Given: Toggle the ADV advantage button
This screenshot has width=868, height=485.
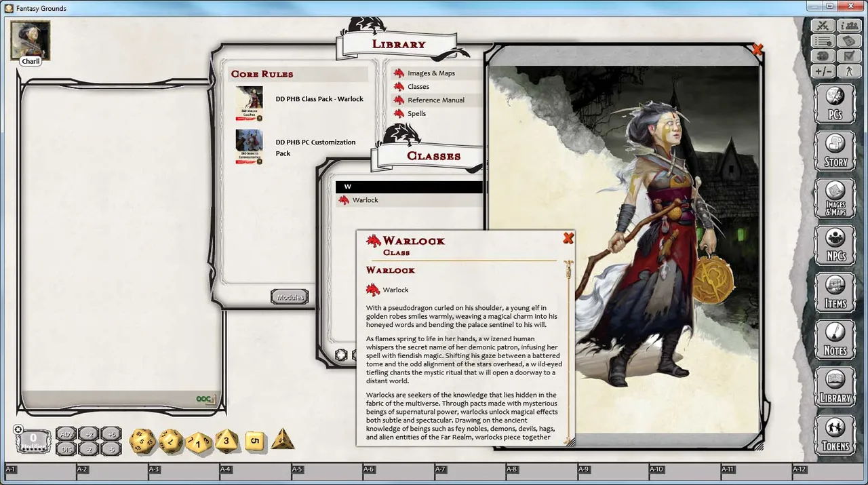Looking at the screenshot, I should [x=66, y=434].
